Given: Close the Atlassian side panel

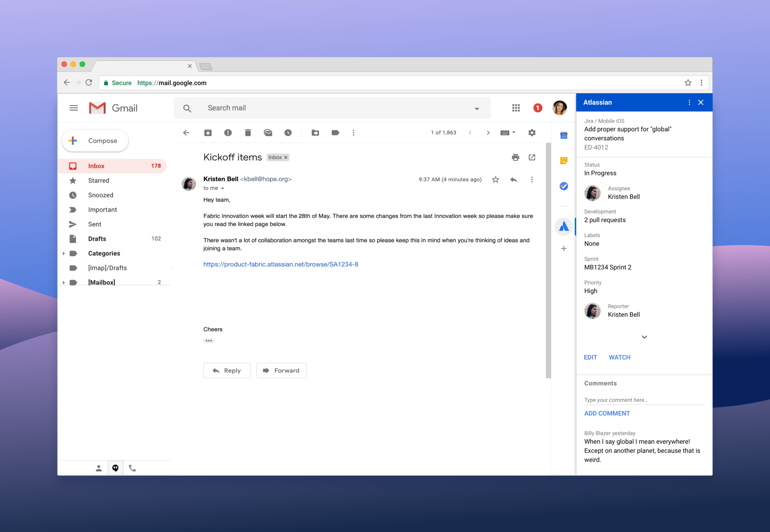Looking at the screenshot, I should (701, 103).
